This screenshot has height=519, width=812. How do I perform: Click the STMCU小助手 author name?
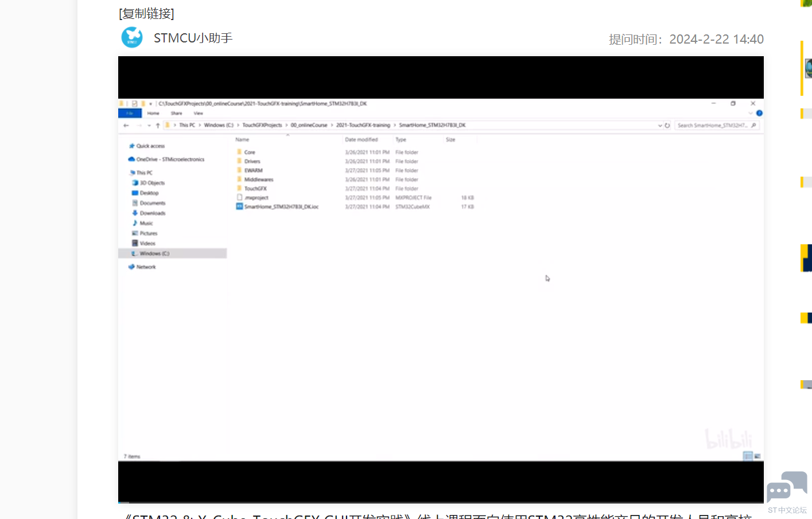[x=193, y=38]
